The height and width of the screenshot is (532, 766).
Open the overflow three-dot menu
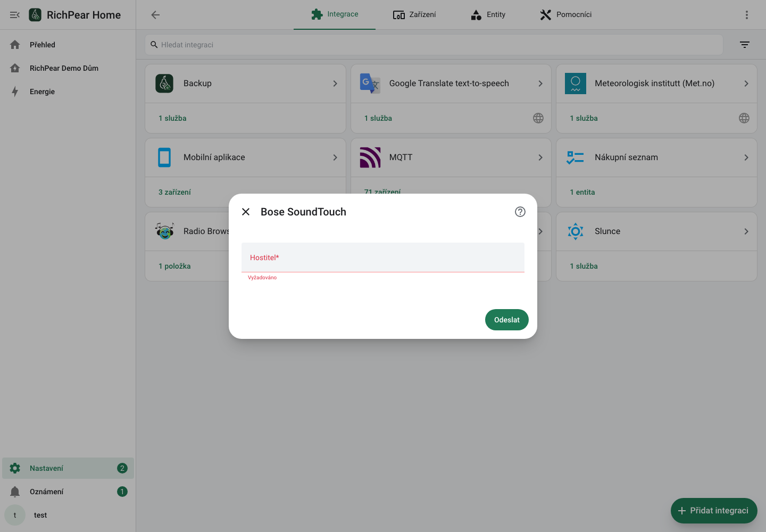coord(747,15)
